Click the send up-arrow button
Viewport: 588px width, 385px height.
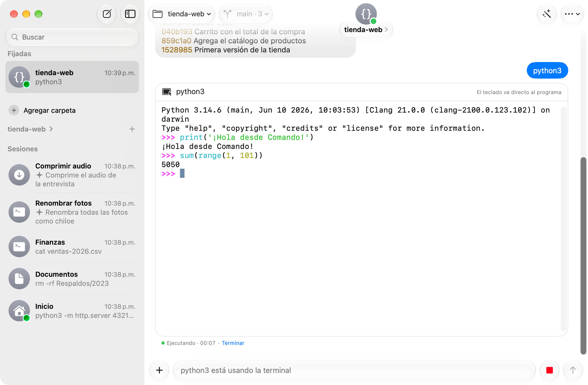pos(573,370)
